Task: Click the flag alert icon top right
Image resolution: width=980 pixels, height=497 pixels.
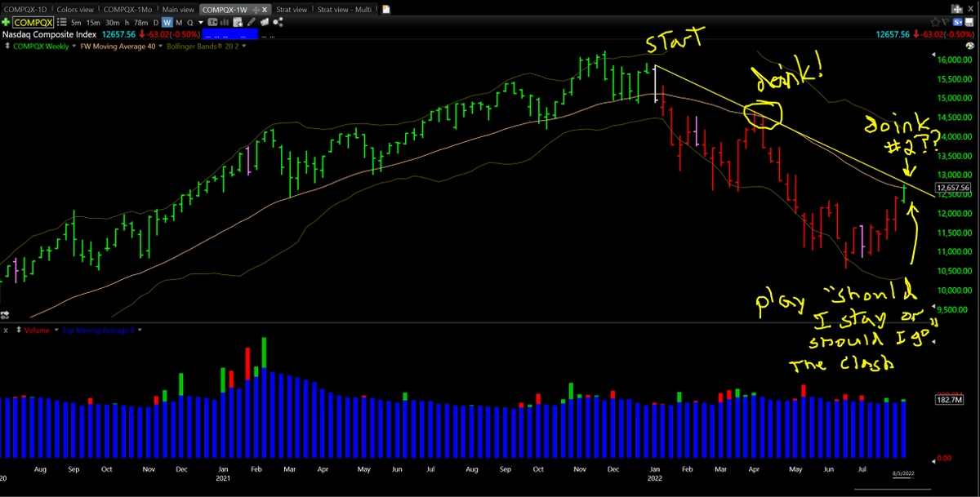Action: tap(946, 21)
